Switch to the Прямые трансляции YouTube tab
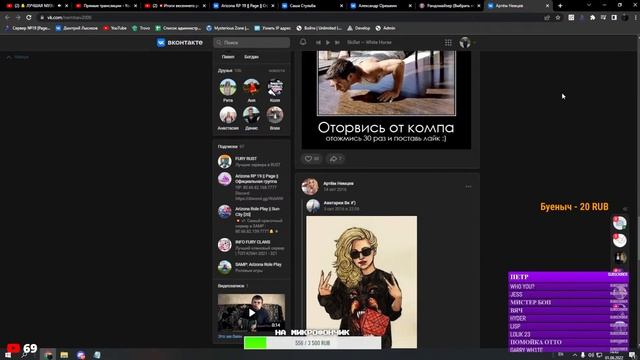 click(107, 6)
